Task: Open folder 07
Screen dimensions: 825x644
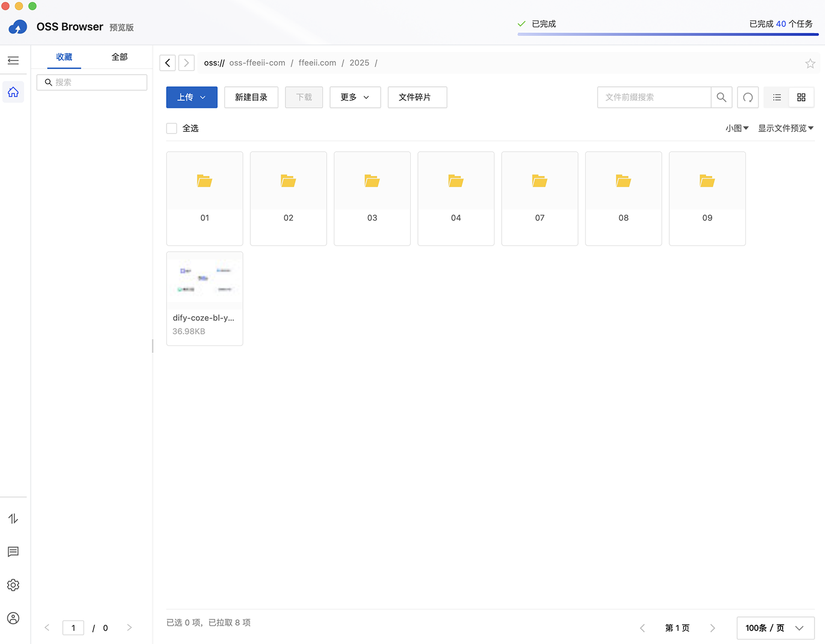Action: [x=540, y=198]
